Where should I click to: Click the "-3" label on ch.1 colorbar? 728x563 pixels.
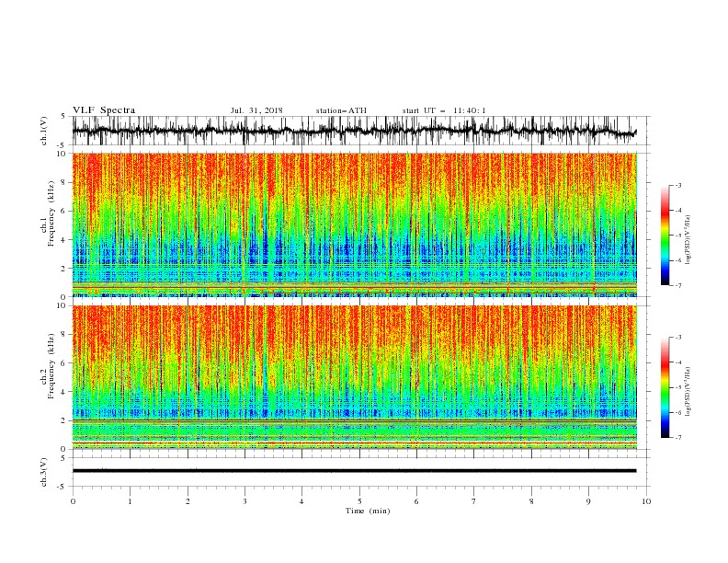678,185
